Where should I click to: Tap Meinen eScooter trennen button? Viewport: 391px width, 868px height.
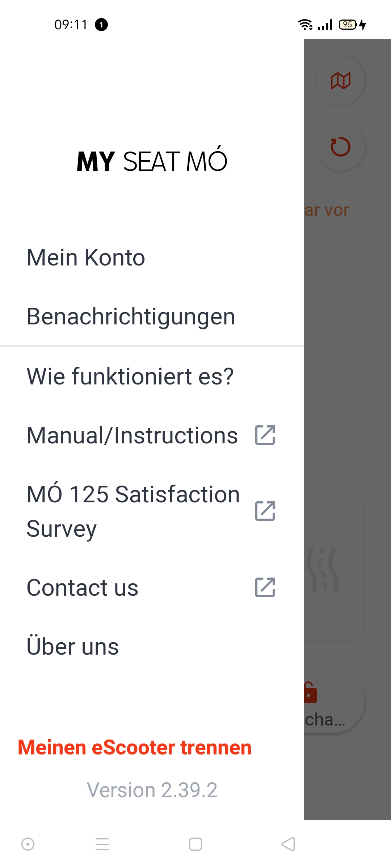pyautogui.click(x=135, y=748)
